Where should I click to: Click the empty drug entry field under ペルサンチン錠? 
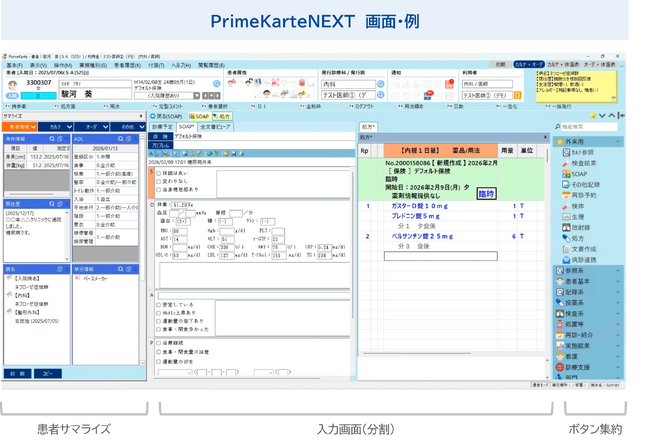[x=441, y=256]
